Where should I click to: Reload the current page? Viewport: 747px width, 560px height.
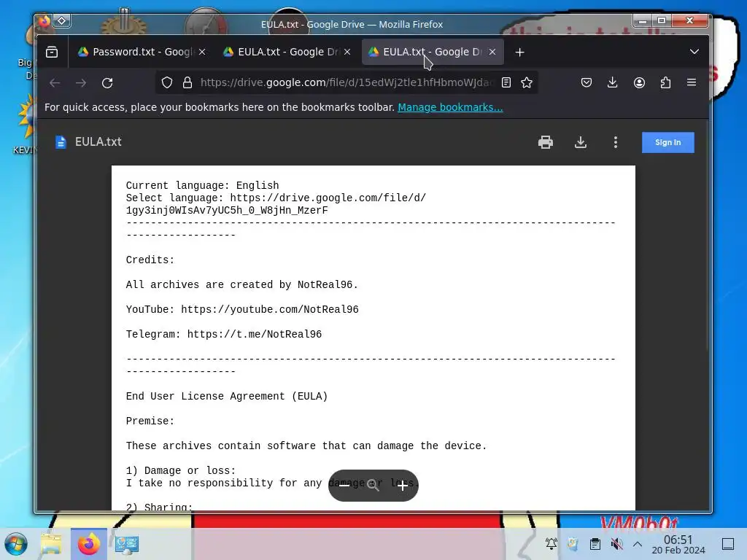point(107,83)
